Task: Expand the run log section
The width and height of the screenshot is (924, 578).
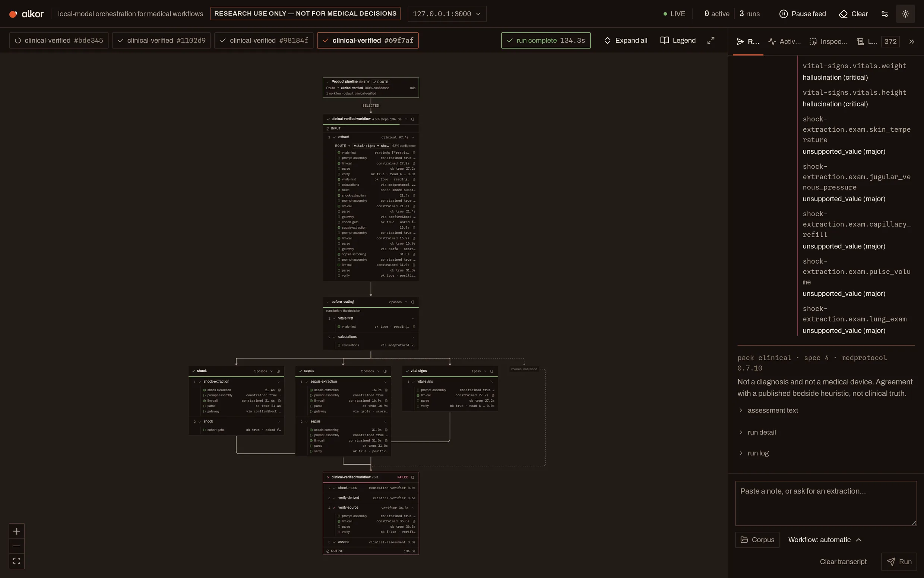Action: click(x=754, y=453)
